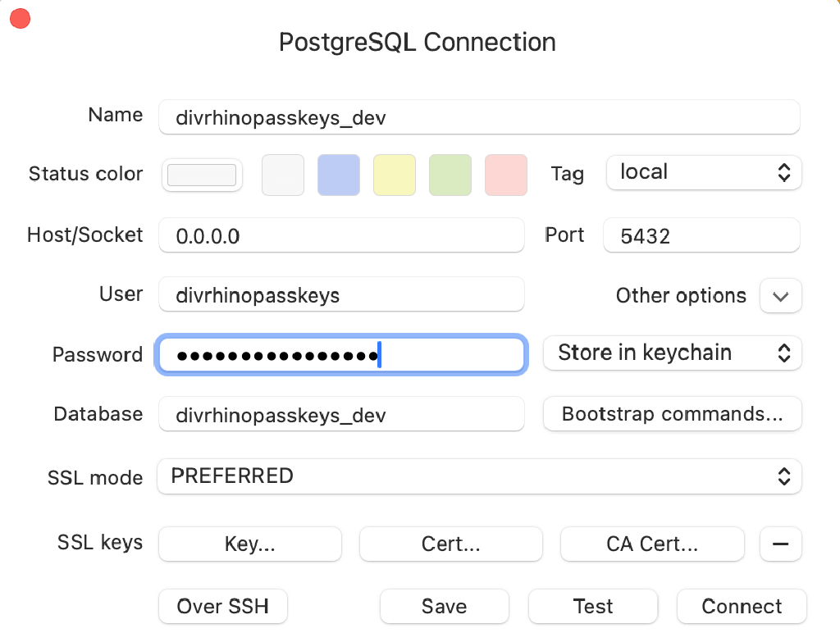Choose the green status color swatch
This screenshot has height=642, width=840.
(x=450, y=175)
